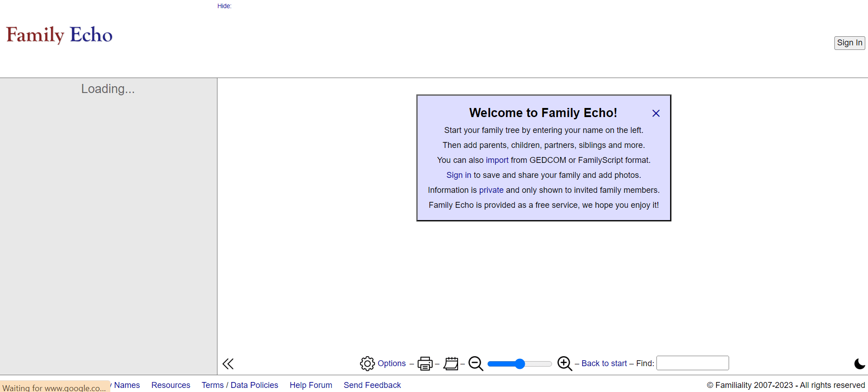868x392 pixels.
Task: Open the Resources footer link
Action: coord(171,385)
